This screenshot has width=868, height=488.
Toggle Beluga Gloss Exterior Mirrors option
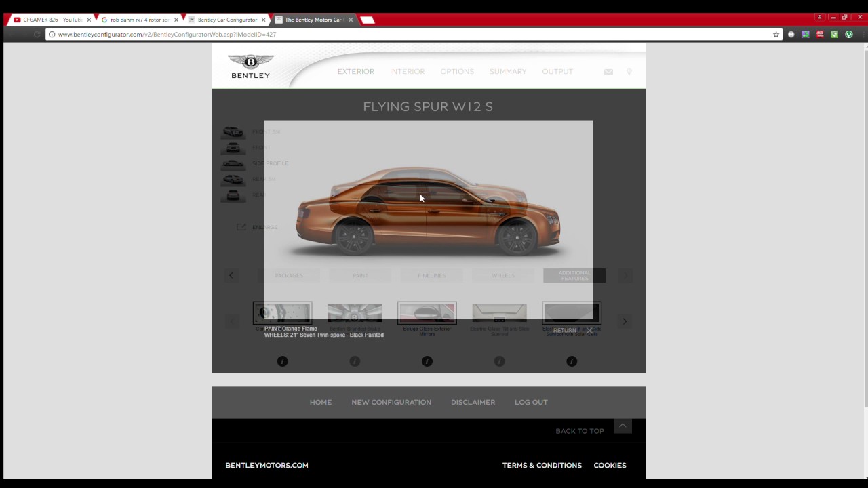(427, 313)
